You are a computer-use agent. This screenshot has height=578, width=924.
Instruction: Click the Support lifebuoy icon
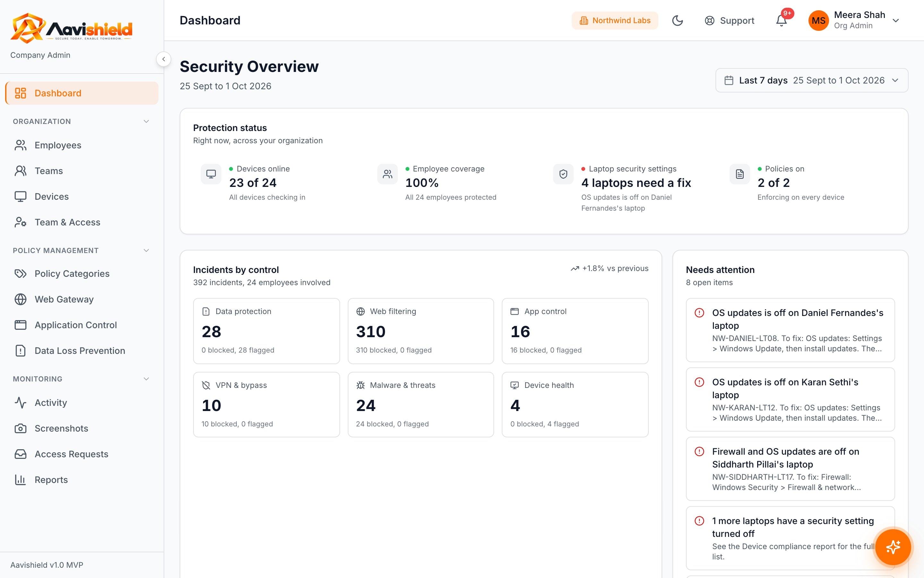click(709, 21)
